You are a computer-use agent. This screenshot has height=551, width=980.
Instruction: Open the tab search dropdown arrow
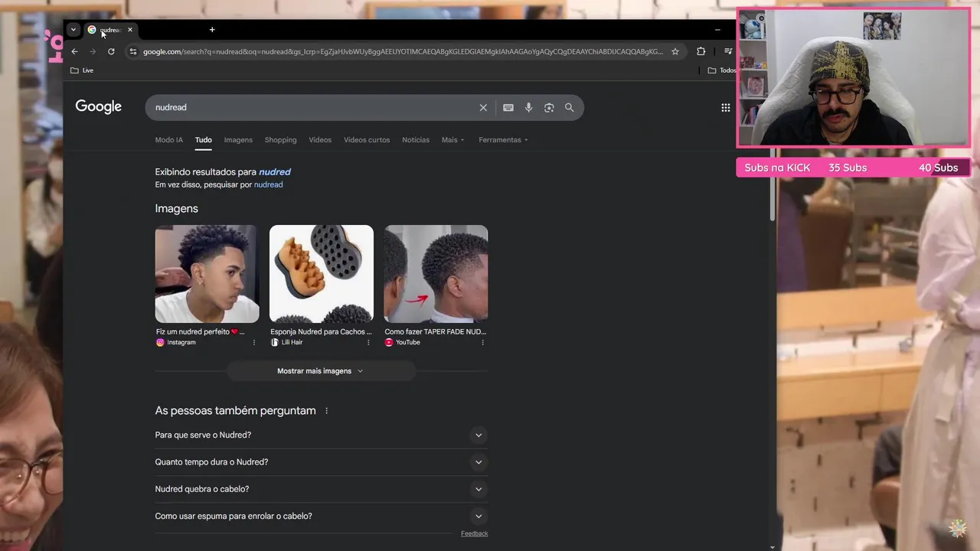[73, 30]
